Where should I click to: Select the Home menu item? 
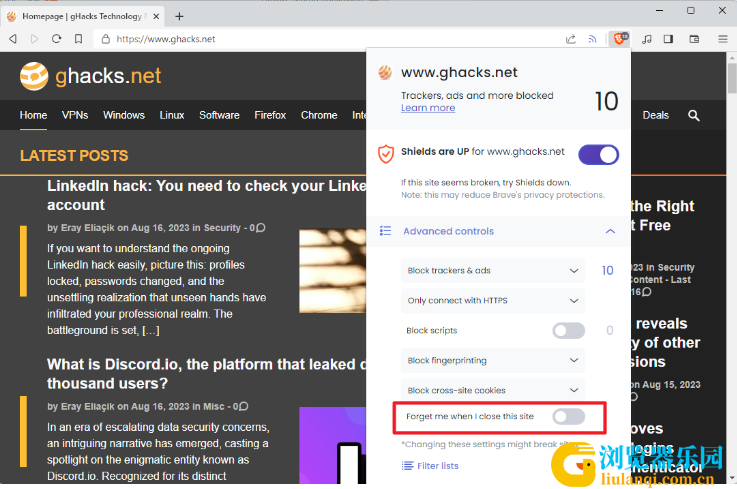coord(33,115)
